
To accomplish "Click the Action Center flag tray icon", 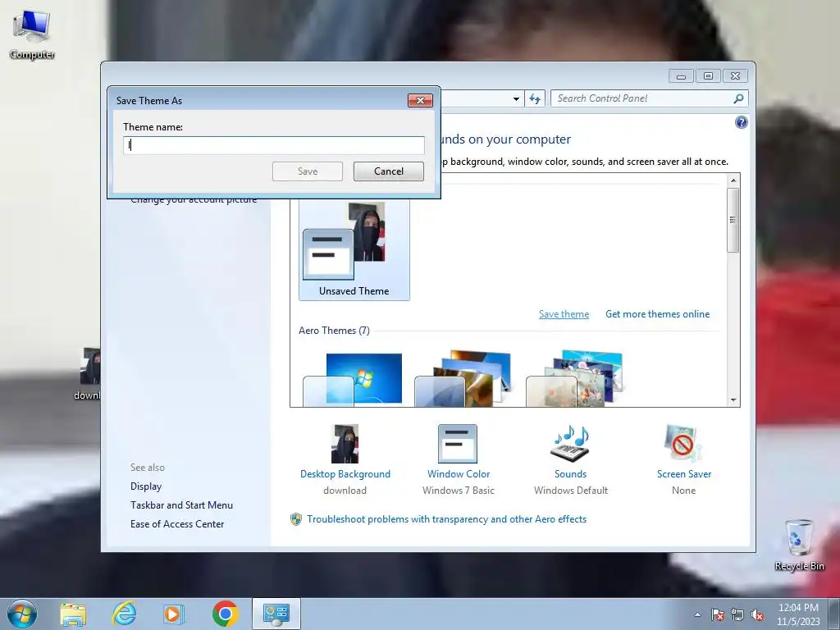I will 718,614.
